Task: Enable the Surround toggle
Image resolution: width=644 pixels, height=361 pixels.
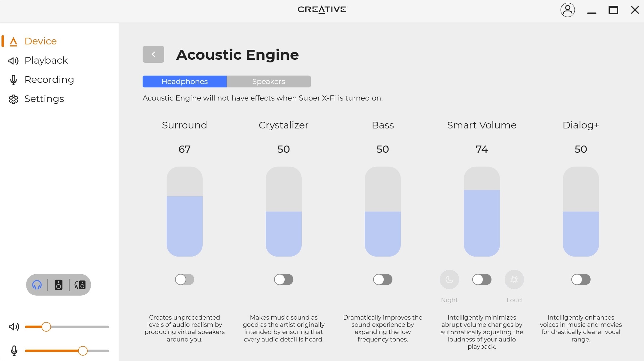Action: click(x=184, y=279)
